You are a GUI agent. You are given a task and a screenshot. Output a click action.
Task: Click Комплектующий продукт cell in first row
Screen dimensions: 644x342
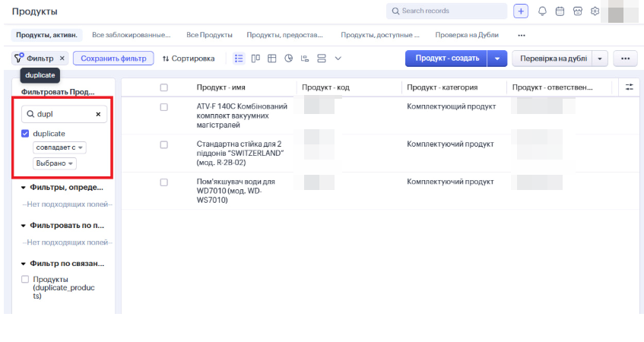click(452, 106)
